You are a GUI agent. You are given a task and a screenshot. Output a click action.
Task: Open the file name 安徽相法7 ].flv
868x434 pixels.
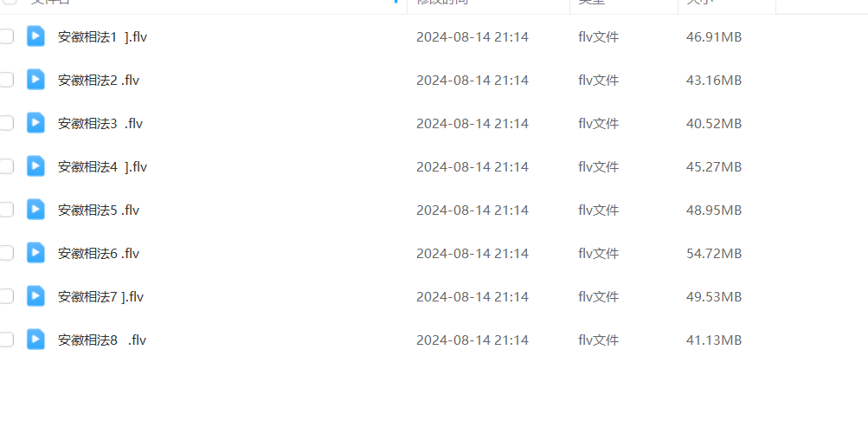tap(100, 296)
